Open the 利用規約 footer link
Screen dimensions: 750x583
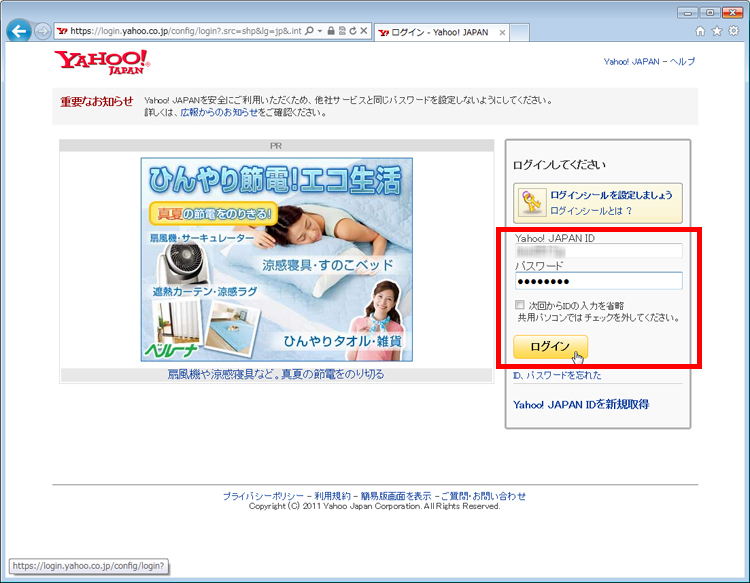[332, 496]
